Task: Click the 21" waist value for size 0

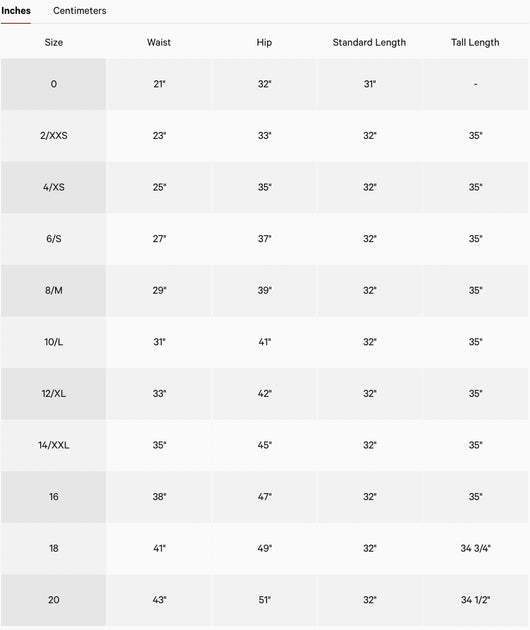Action: tap(159, 84)
